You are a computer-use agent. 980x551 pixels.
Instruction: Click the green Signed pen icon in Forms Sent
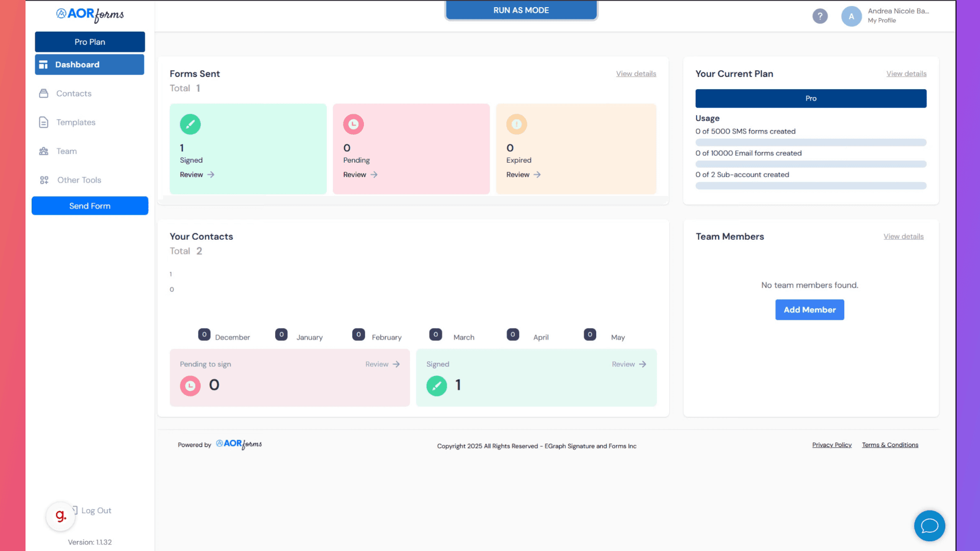[x=190, y=124]
